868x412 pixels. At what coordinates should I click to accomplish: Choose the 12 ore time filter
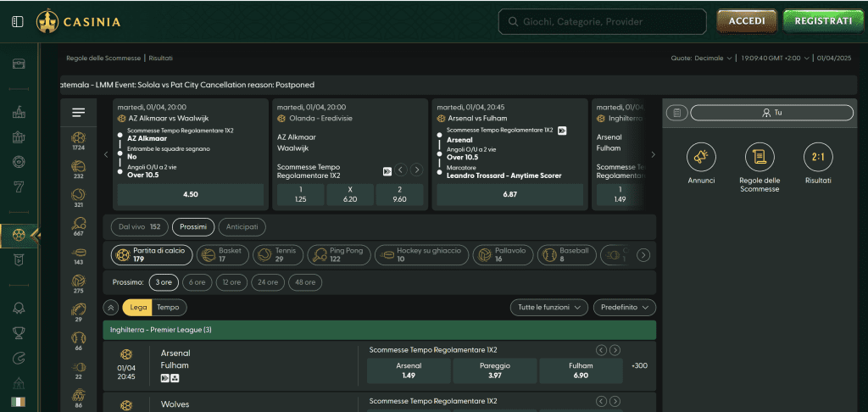pos(231,282)
